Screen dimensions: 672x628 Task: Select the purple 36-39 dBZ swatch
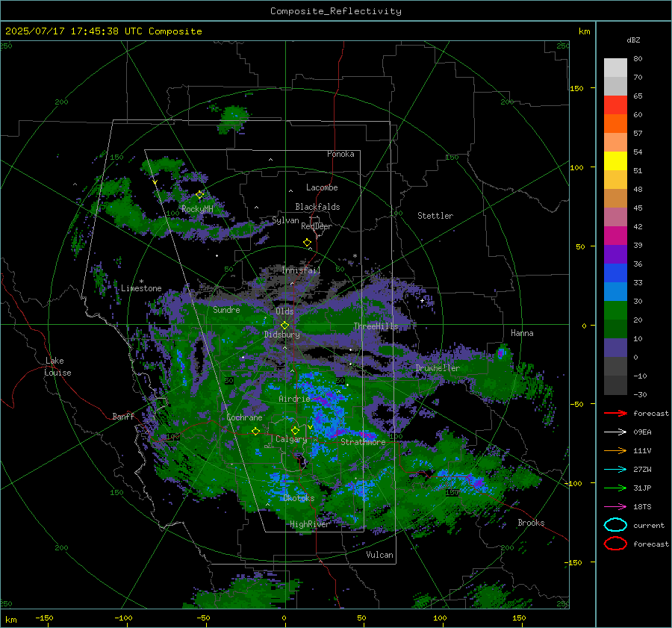click(615, 255)
